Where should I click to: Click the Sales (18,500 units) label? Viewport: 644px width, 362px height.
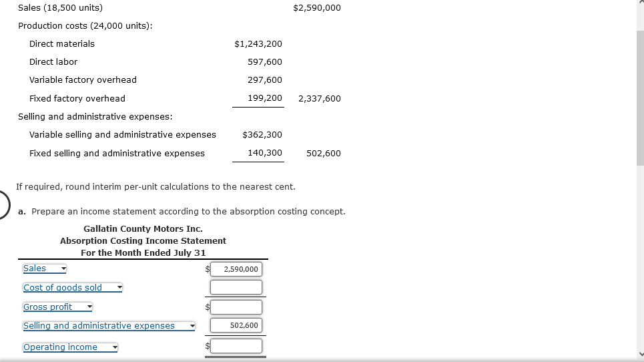pyautogui.click(x=60, y=8)
